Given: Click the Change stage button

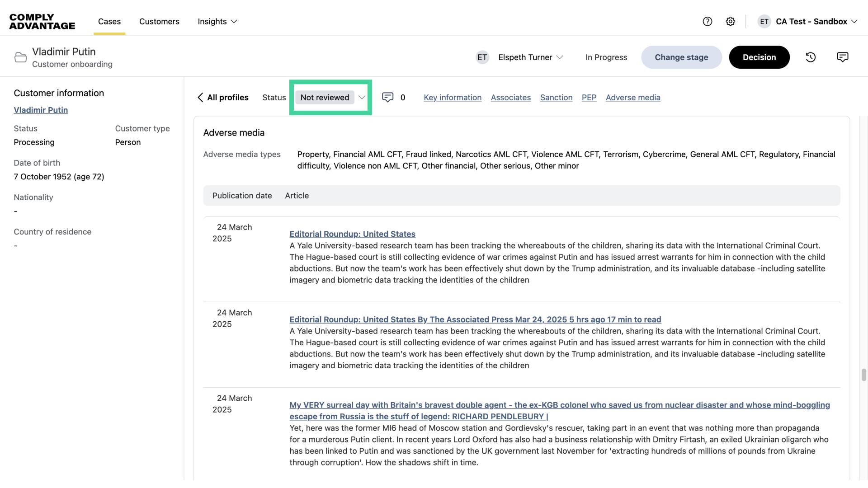Looking at the screenshot, I should [681, 57].
